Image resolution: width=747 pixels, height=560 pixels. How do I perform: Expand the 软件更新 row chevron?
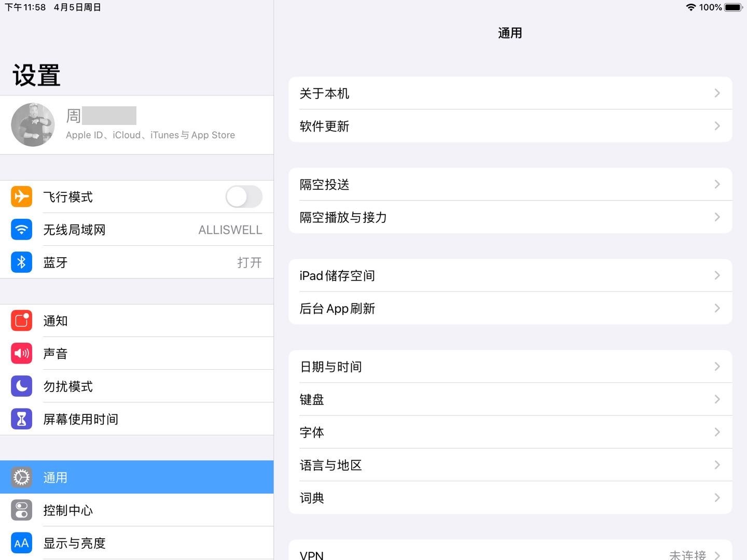pos(717,126)
